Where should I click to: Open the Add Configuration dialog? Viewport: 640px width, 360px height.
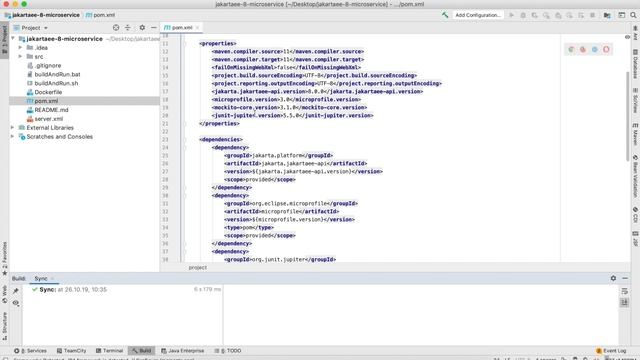(x=478, y=15)
